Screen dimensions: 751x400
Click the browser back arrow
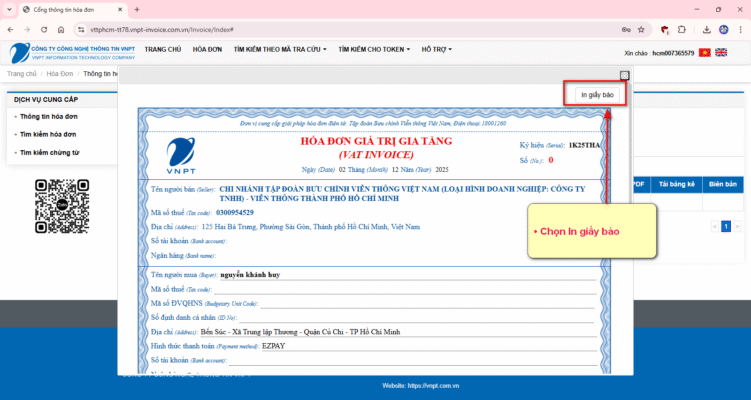pos(11,30)
